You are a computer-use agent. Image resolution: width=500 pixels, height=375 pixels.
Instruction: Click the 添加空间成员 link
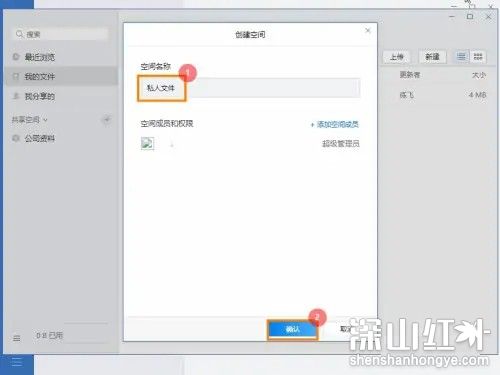click(335, 124)
